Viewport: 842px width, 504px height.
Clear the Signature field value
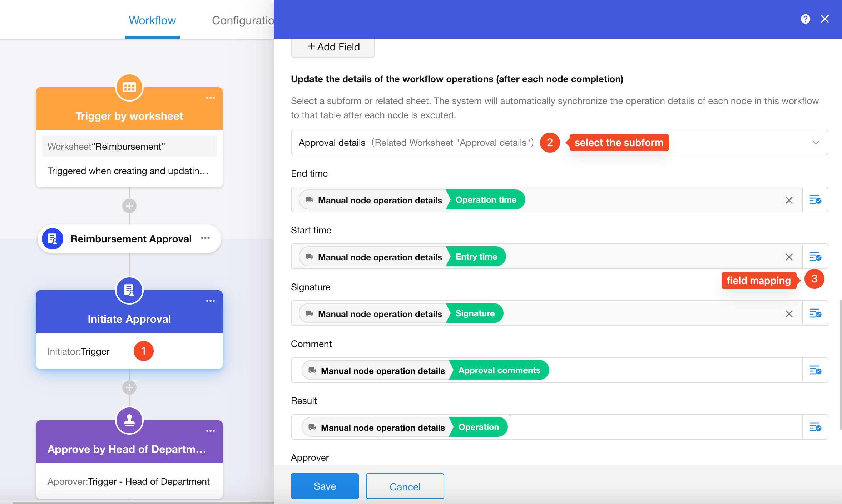(x=789, y=314)
